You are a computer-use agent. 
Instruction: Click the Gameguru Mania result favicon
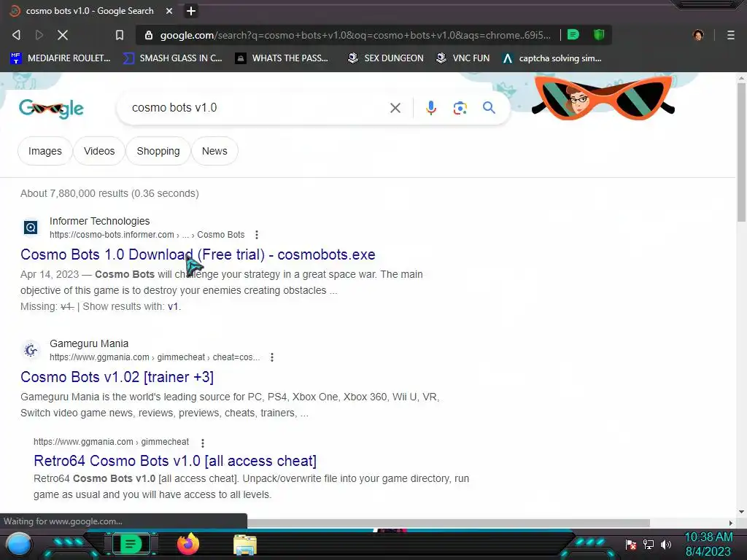31,350
